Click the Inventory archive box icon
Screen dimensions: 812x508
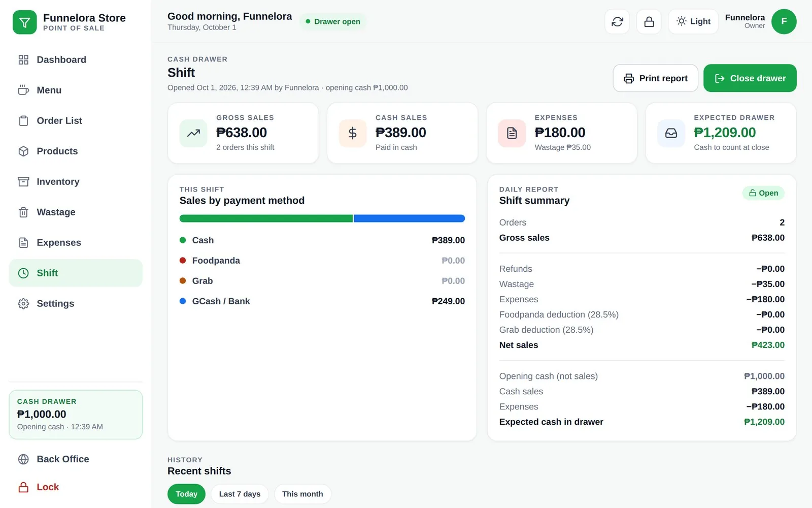[x=23, y=182]
